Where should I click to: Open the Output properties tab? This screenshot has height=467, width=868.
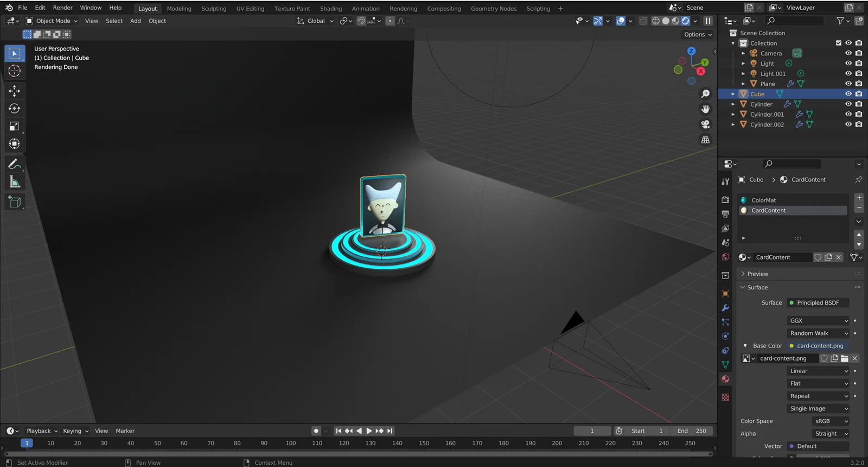(725, 214)
